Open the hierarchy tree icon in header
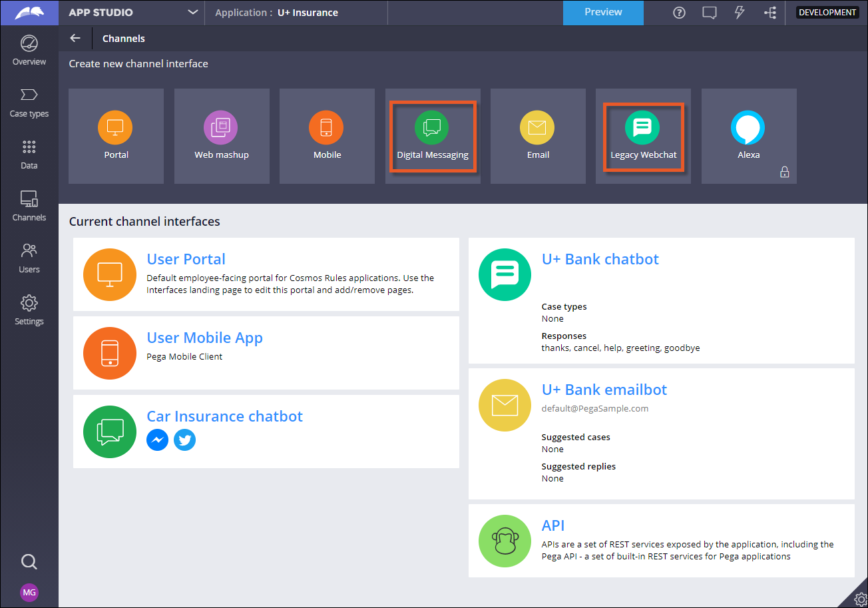868x608 pixels. coord(770,13)
